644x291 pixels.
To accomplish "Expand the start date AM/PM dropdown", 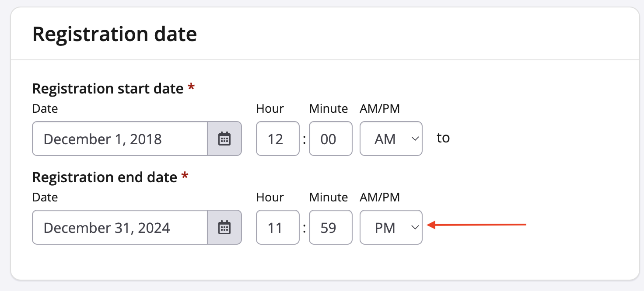I will click(391, 139).
